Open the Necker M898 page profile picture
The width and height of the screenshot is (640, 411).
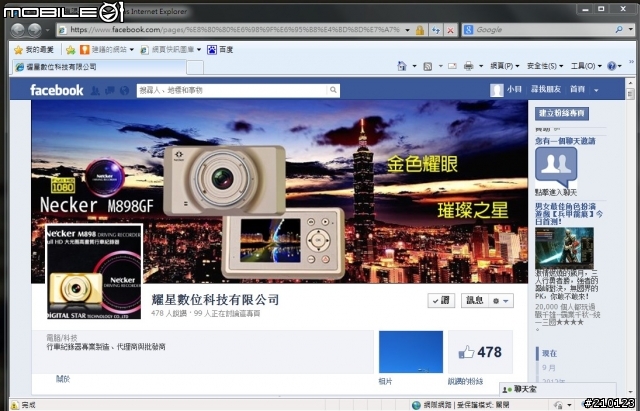94,272
